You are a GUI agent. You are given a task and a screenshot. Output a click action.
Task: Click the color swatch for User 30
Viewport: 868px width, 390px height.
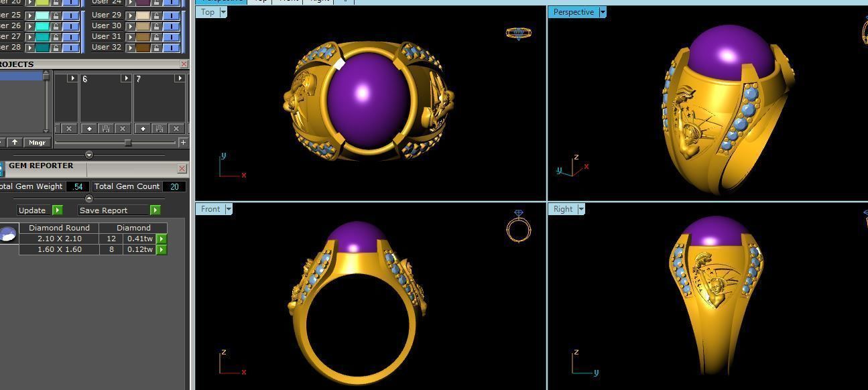click(x=143, y=26)
